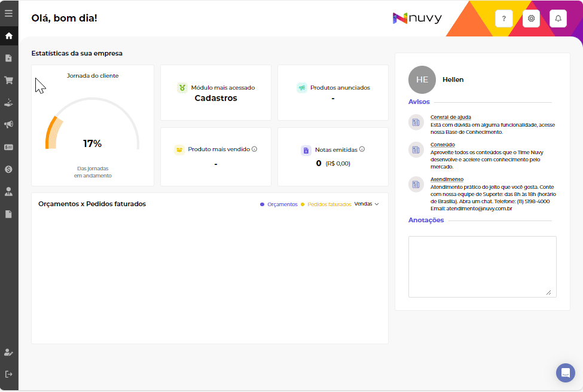583x392 pixels.
Task: Click the megaphone icon in the sidebar
Action: click(x=9, y=124)
